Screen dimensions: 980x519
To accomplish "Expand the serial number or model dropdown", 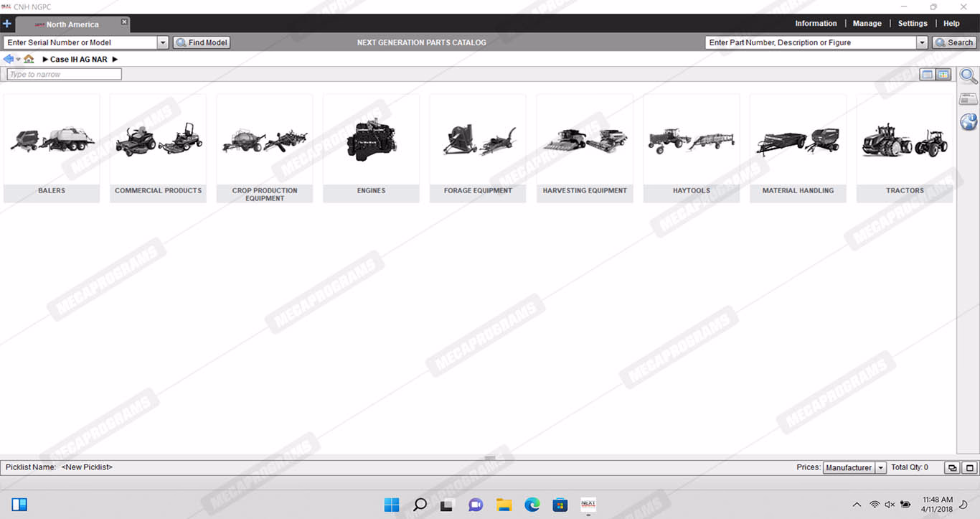I will [x=163, y=42].
